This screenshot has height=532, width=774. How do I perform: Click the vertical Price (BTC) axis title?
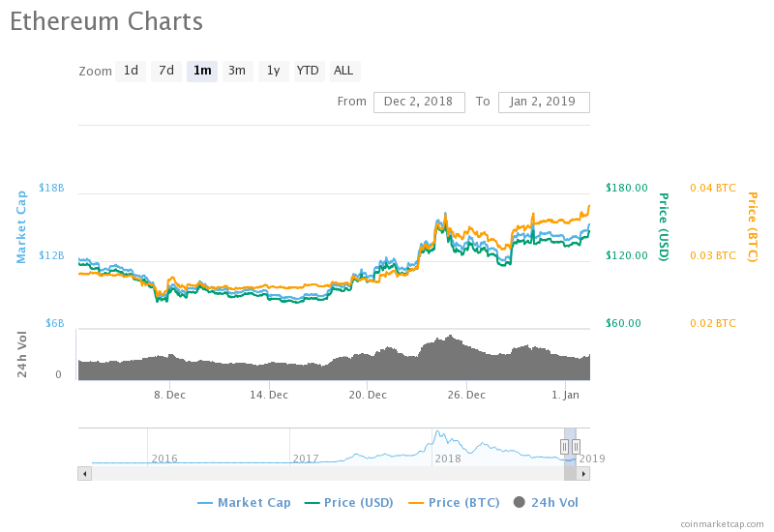[x=752, y=227]
